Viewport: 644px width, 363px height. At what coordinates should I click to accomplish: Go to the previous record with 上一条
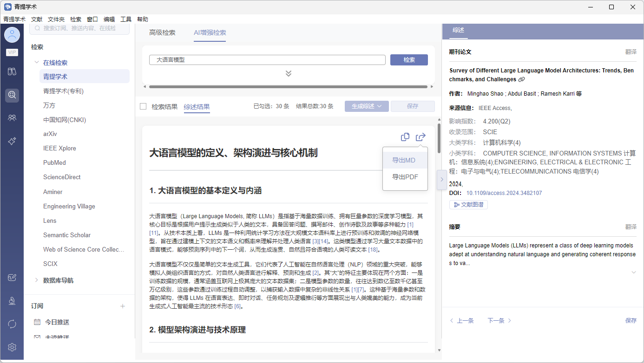click(462, 321)
